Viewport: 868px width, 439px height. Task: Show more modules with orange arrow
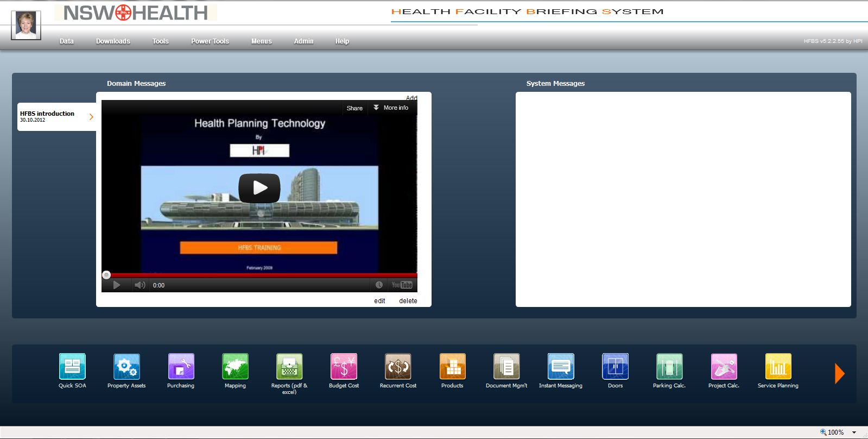(839, 373)
